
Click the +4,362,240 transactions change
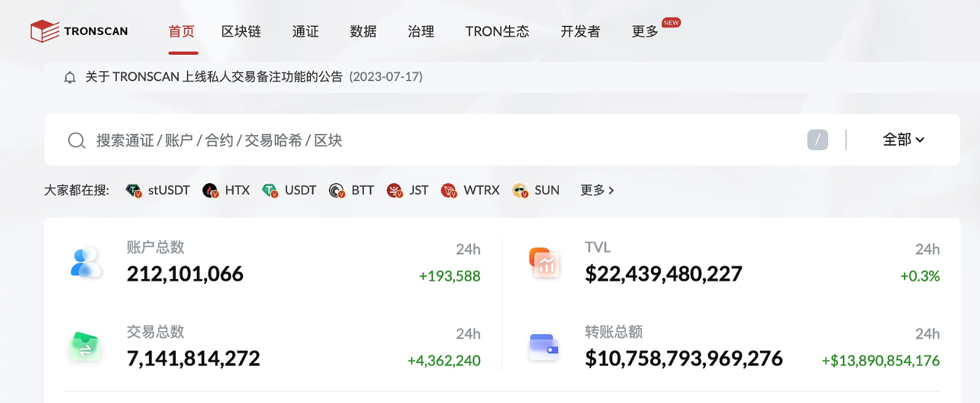444,361
